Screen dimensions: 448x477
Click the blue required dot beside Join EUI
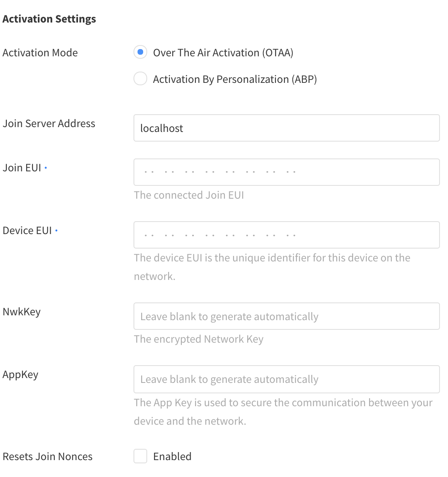coord(45,169)
